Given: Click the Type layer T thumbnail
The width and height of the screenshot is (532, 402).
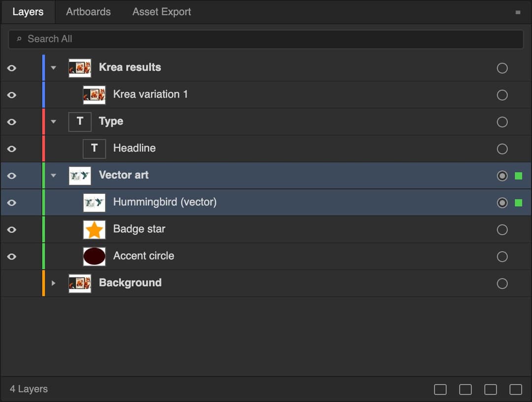Looking at the screenshot, I should pos(80,122).
